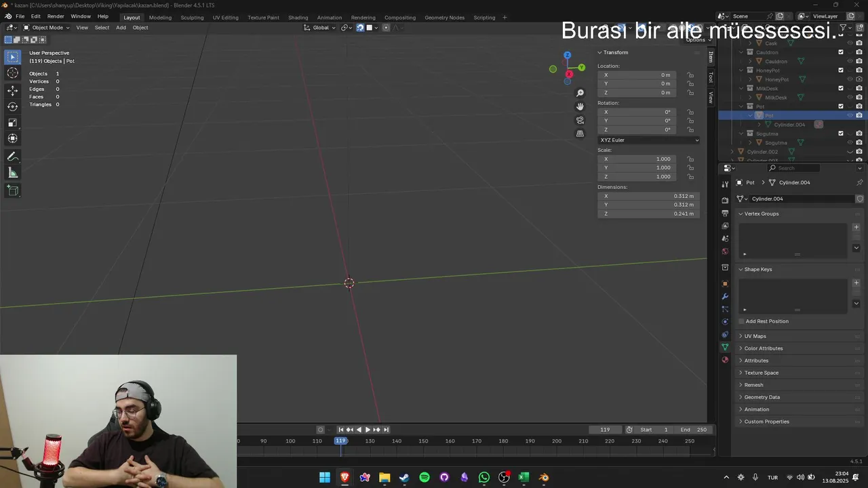Jump to the timeline start button
The height and width of the screenshot is (488, 868).
pos(341,430)
